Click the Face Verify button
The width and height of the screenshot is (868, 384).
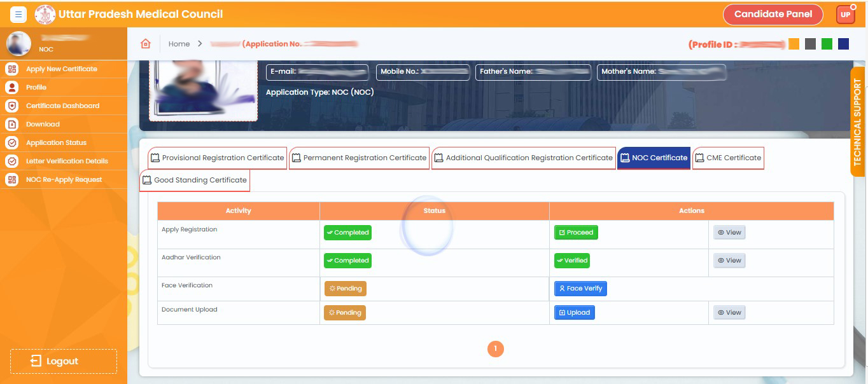pyautogui.click(x=580, y=289)
